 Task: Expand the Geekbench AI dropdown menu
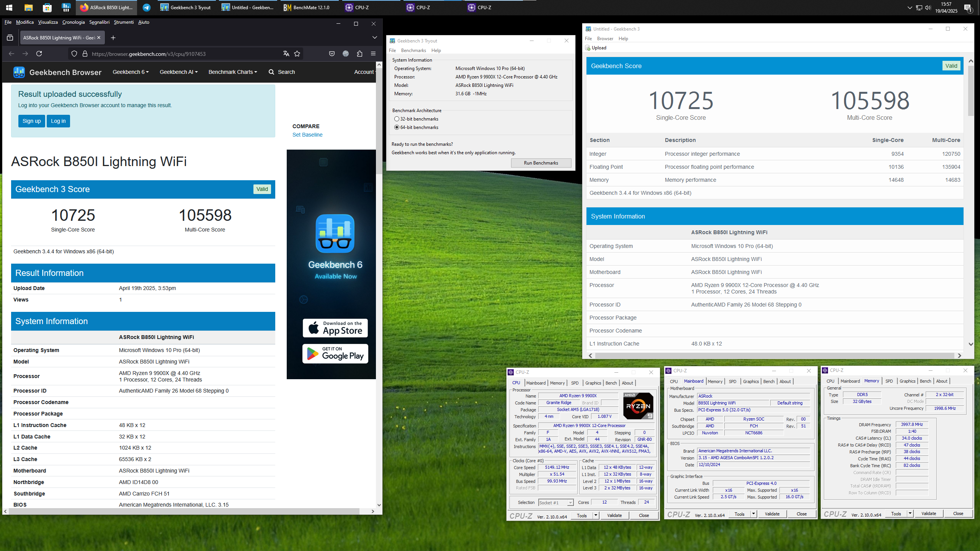[x=178, y=72]
